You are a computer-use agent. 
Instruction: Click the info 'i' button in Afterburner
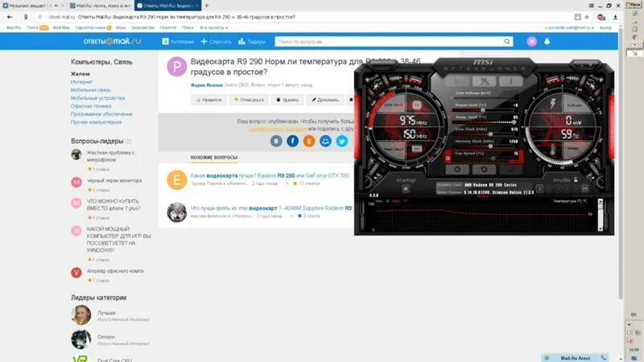click(511, 81)
